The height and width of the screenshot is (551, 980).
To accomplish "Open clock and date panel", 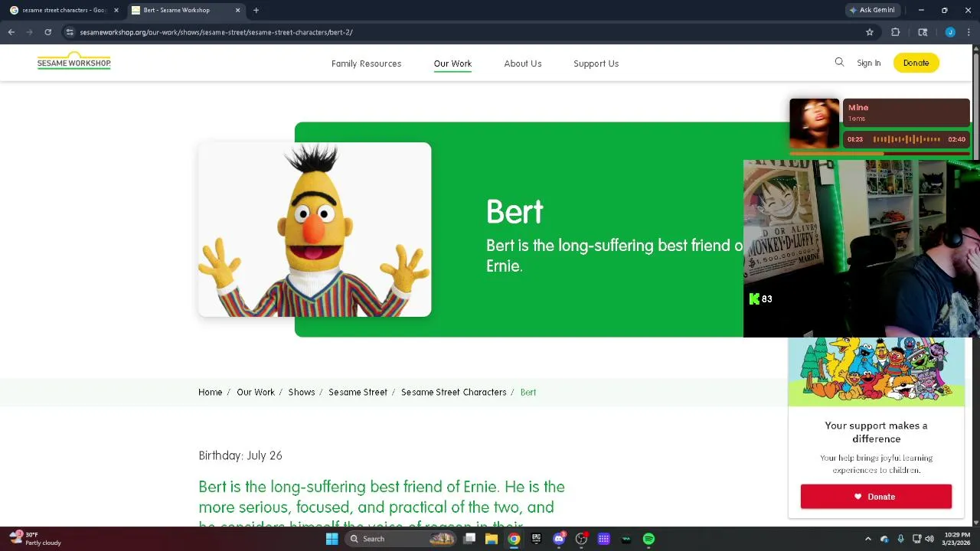I will (957, 539).
